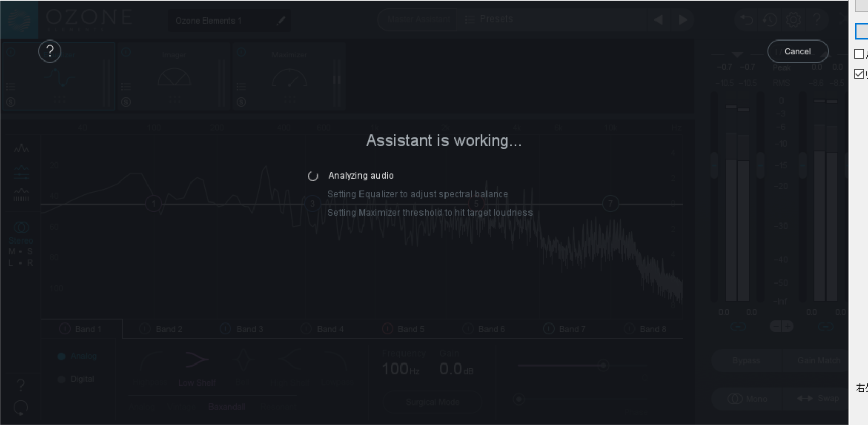Select the Vintage shelf type
868x425 pixels.
pos(182,407)
